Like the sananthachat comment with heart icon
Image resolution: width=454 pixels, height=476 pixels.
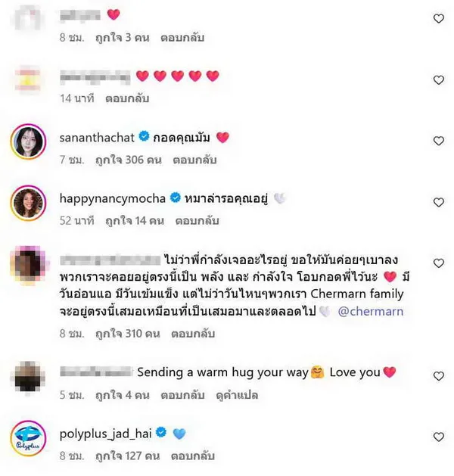click(x=439, y=141)
